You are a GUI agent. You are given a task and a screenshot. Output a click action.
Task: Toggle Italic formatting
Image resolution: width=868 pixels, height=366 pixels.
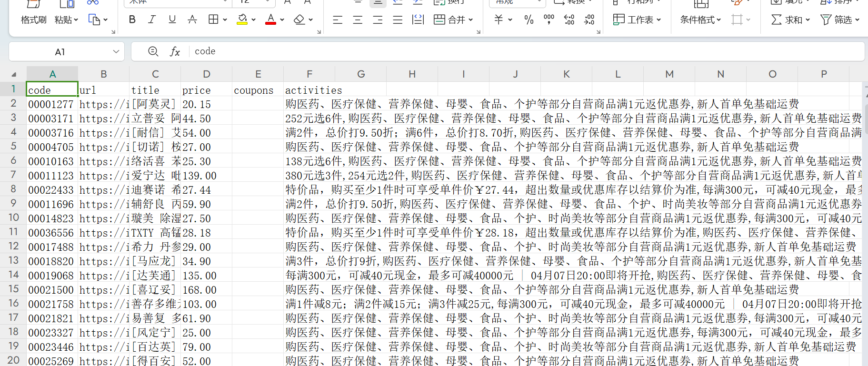152,20
